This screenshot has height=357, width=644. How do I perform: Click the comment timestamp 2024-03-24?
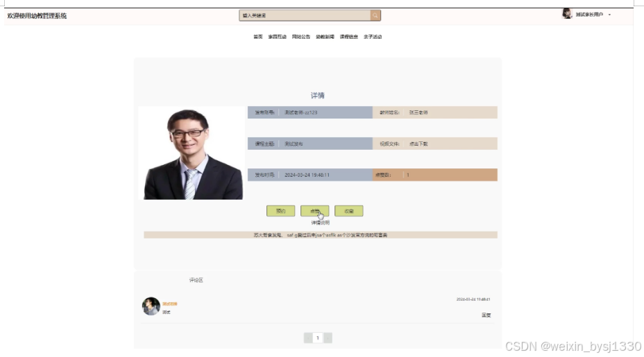pos(473,299)
